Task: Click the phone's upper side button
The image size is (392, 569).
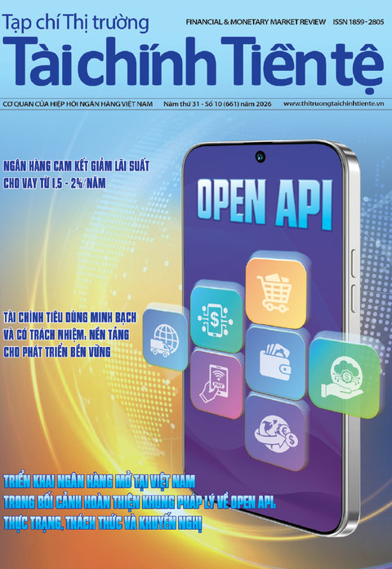Action: pos(354,264)
